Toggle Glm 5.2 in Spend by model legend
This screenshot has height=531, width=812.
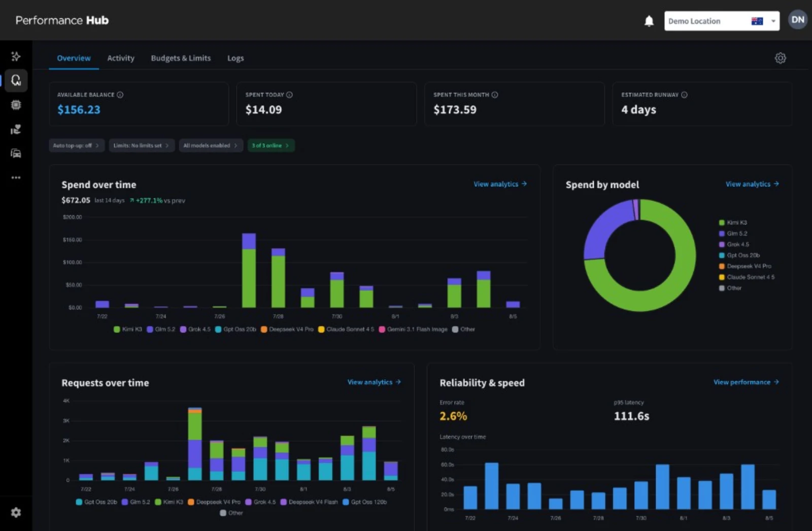pyautogui.click(x=733, y=234)
